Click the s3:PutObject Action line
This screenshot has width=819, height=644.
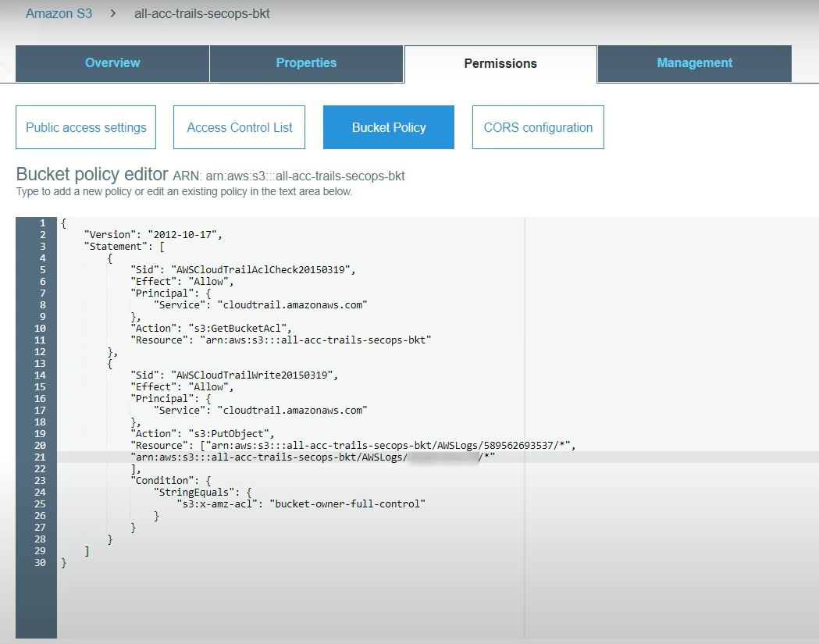coord(202,433)
